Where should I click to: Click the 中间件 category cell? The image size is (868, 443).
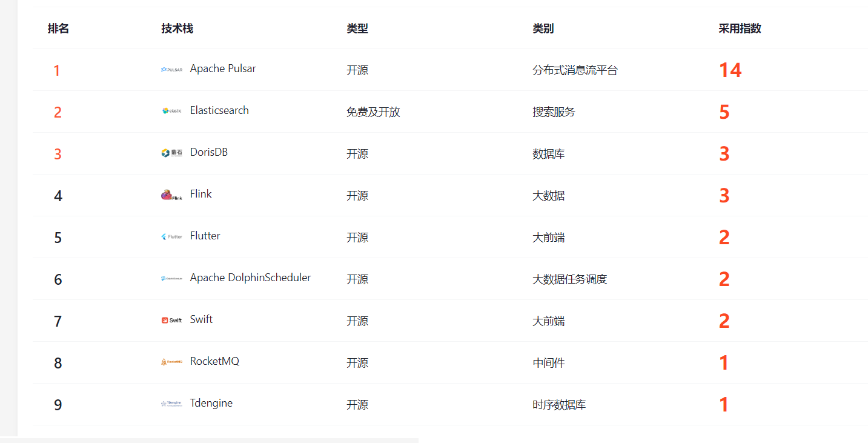(x=549, y=363)
